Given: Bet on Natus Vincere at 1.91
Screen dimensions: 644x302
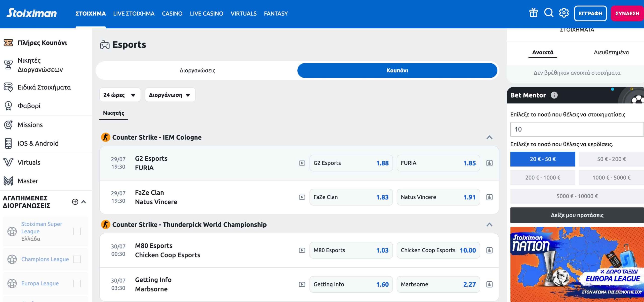Looking at the screenshot, I should (x=438, y=197).
